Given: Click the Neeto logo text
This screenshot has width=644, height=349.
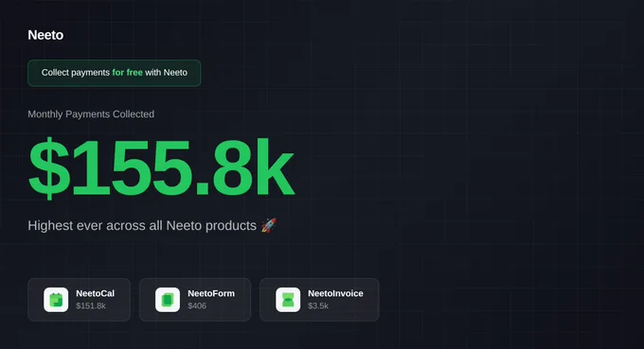Looking at the screenshot, I should (x=45, y=35).
